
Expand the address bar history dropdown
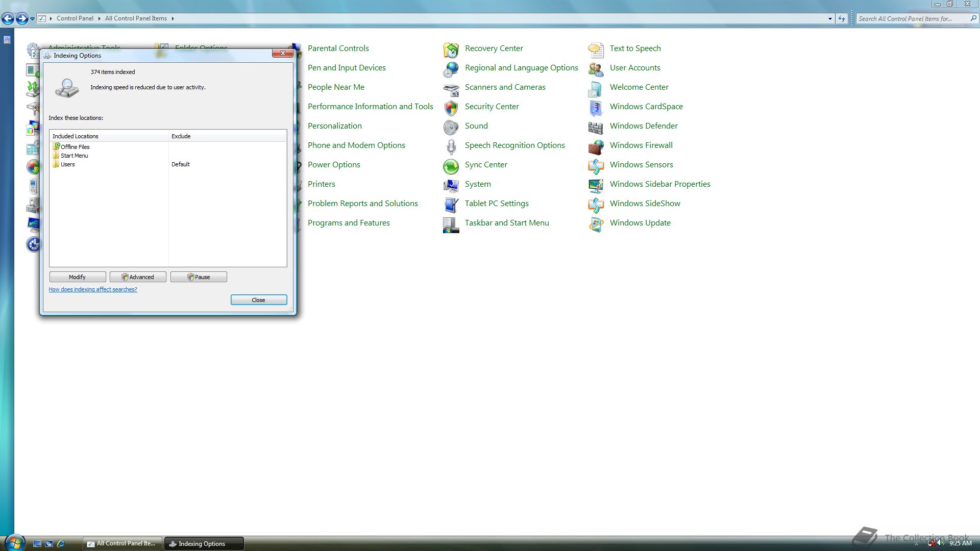830,19
